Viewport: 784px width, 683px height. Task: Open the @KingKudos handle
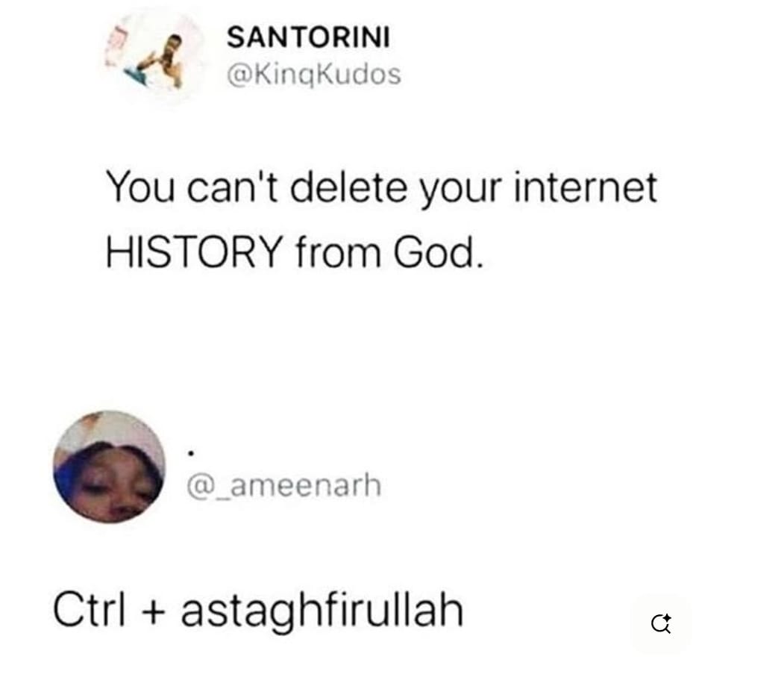click(314, 75)
